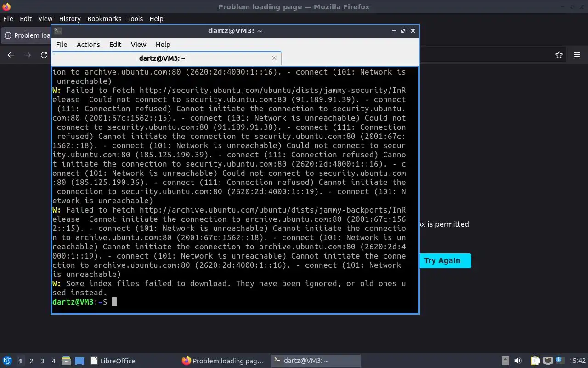This screenshot has width=588, height=368.
Task: Open volume speaker tray icon
Action: tap(518, 361)
